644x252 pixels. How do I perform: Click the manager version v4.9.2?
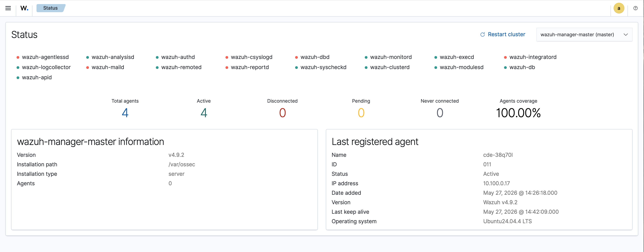176,155
